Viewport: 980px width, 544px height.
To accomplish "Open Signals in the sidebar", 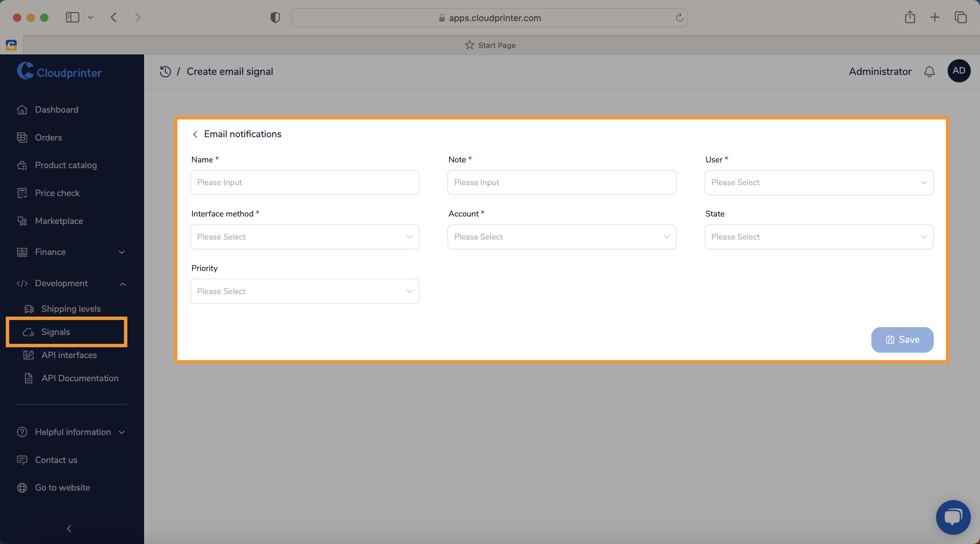I will [x=67, y=332].
